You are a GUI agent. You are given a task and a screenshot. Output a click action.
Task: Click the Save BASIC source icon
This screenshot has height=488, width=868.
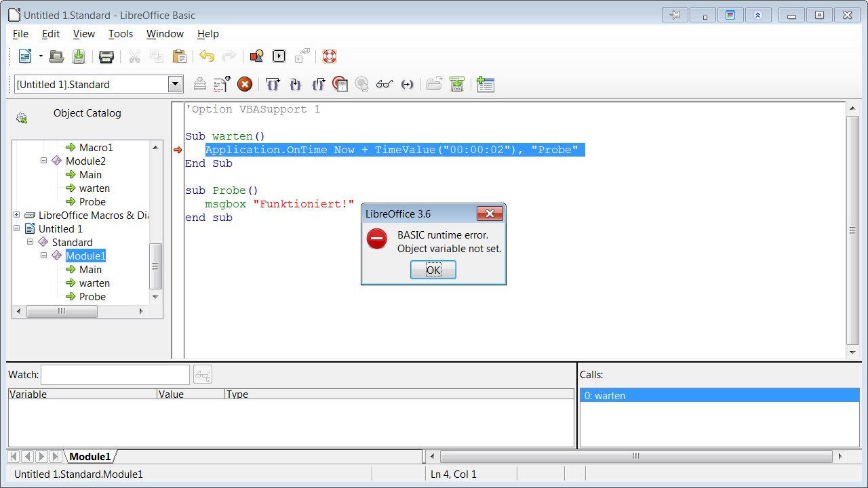(x=458, y=84)
